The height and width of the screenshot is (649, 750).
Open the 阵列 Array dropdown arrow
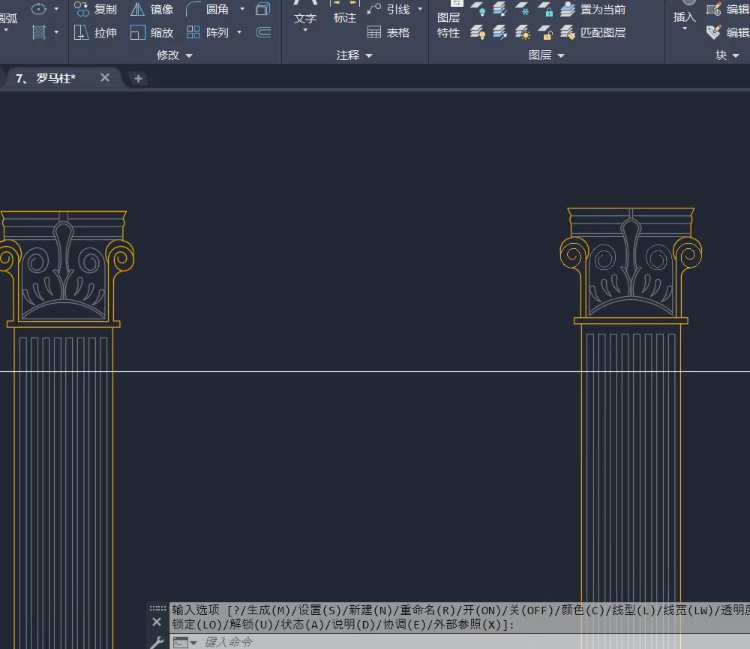pyautogui.click(x=239, y=33)
